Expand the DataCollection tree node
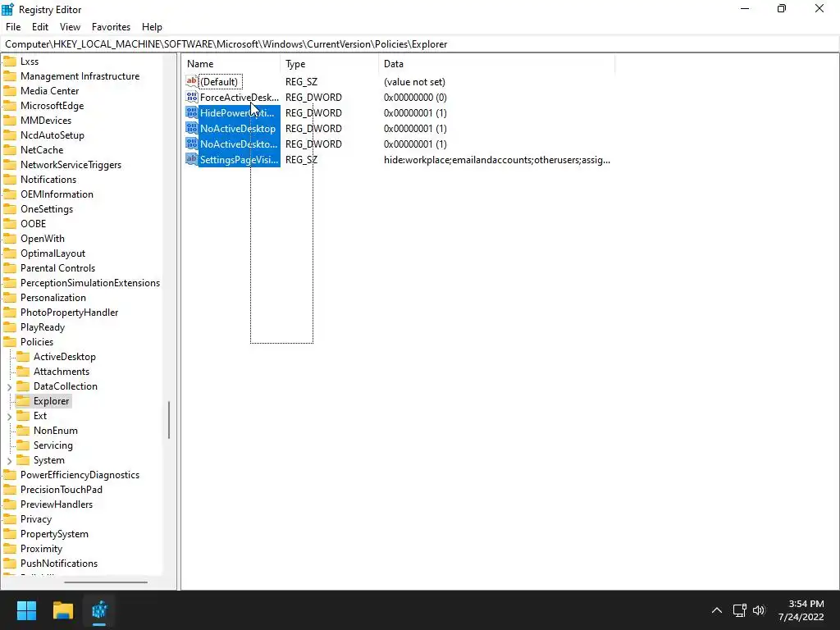Screen dimensions: 840x630 (10, 387)
